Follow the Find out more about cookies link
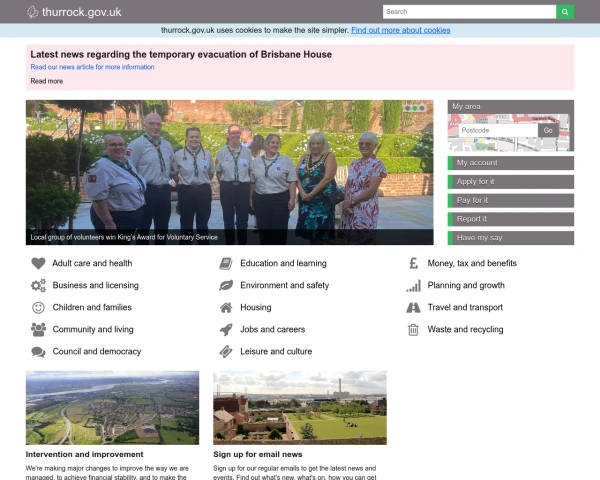Screen dimensions: 600x480 (x=400, y=30)
